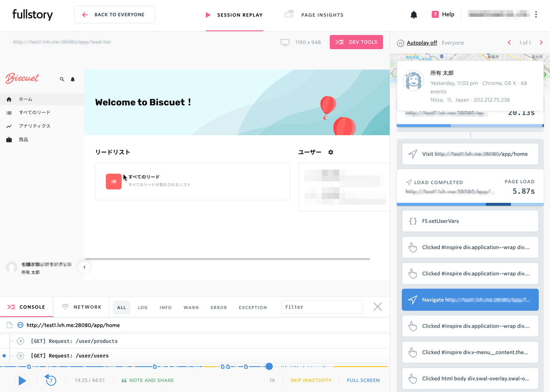Select the Console tab
This screenshot has width=550, height=392.
click(x=27, y=307)
